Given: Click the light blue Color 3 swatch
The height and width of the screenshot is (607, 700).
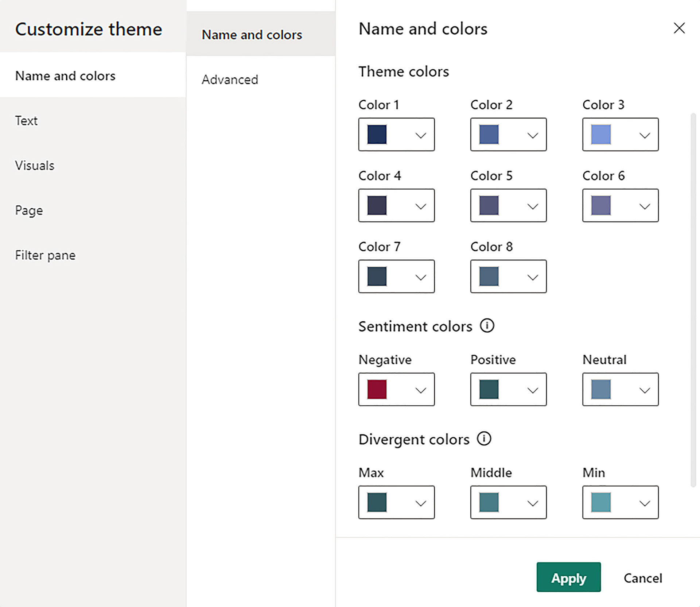Looking at the screenshot, I should pyautogui.click(x=601, y=134).
